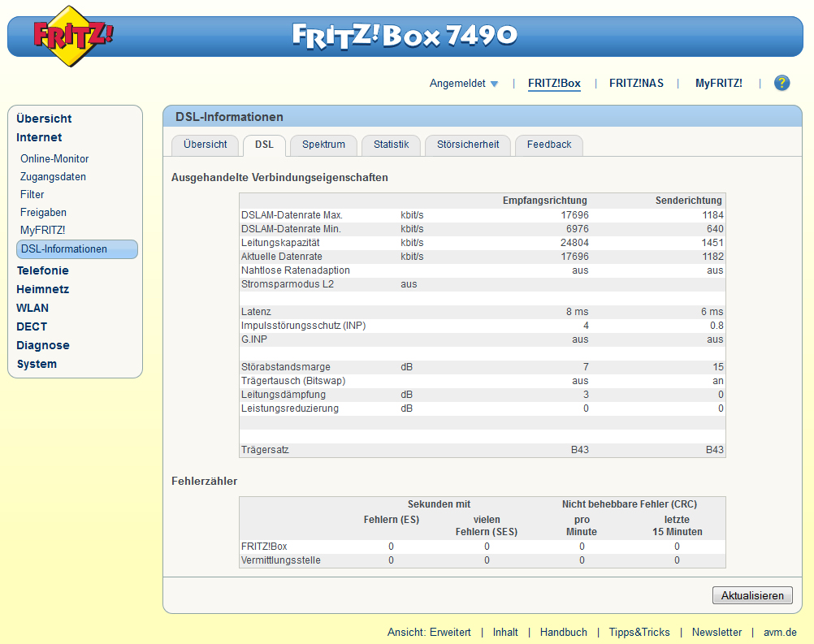The height and width of the screenshot is (644, 814).
Task: Open Filter submenu entry
Action: pos(32,194)
